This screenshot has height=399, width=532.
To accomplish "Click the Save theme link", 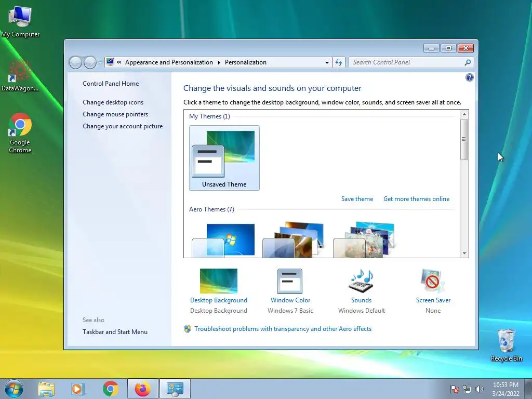I will (357, 199).
